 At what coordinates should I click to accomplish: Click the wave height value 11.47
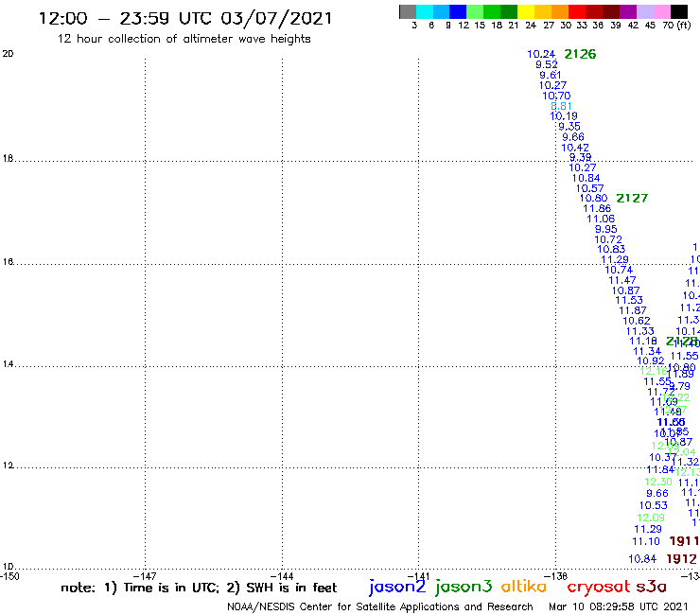621,280
